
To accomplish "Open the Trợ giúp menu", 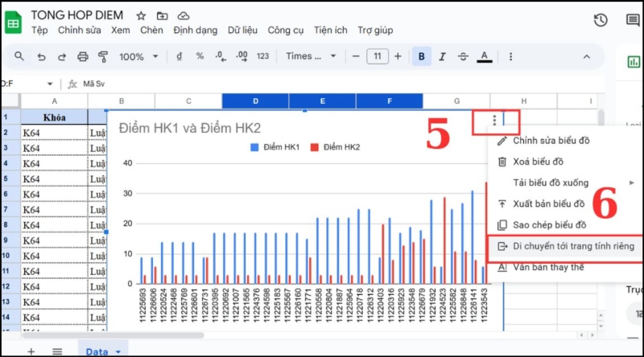I will pyautogui.click(x=375, y=31).
